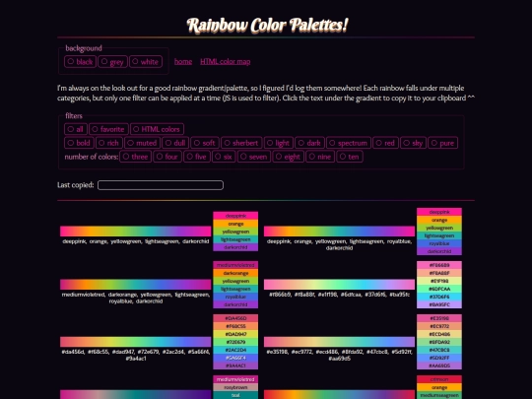Click gradient bar above #da456d hex list

(136, 342)
